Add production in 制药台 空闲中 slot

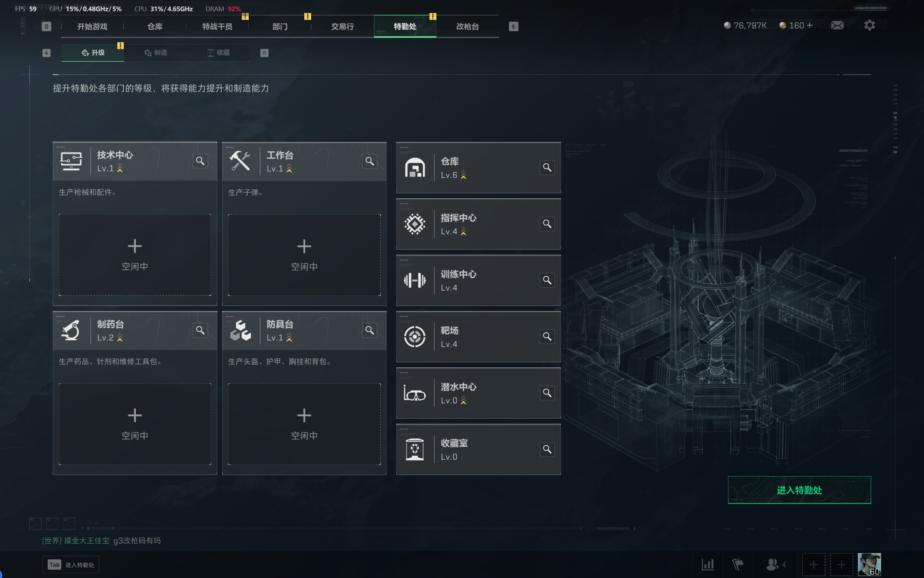point(135,424)
